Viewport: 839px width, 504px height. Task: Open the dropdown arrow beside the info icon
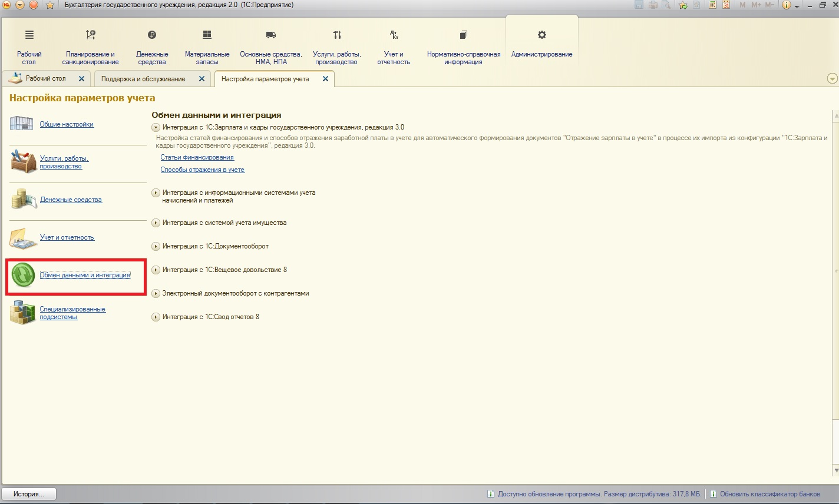click(797, 5)
